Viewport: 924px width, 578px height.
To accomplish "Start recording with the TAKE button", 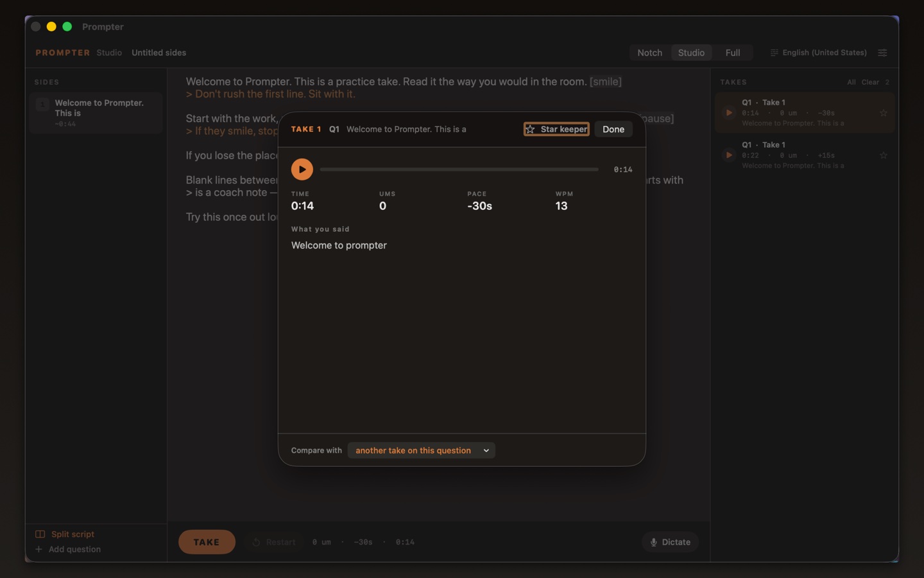I will (207, 542).
